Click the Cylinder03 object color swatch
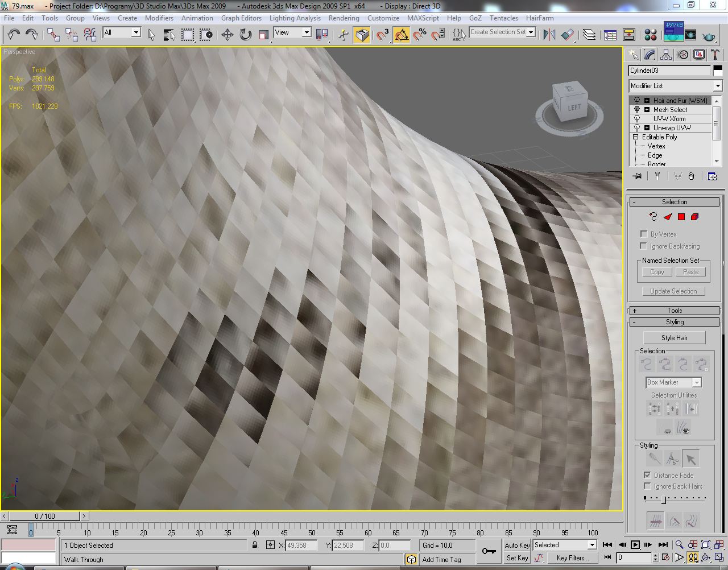 click(718, 71)
